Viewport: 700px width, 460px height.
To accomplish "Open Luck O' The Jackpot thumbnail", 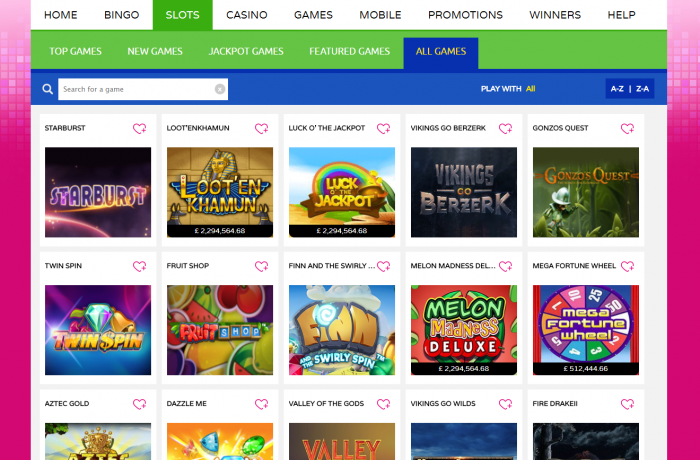I will (x=342, y=192).
